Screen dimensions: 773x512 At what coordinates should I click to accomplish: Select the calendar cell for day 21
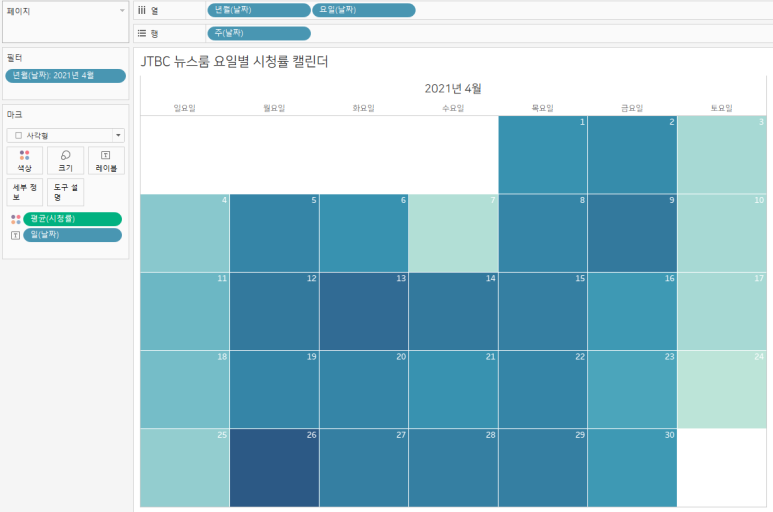click(x=453, y=390)
